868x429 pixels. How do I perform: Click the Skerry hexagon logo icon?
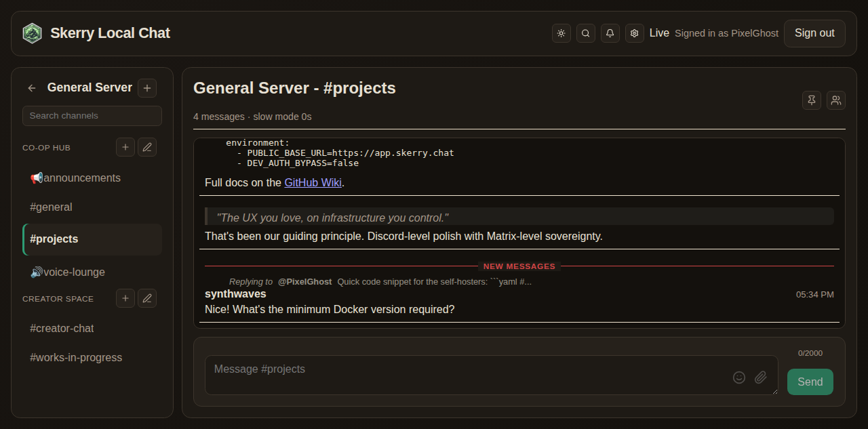32,33
